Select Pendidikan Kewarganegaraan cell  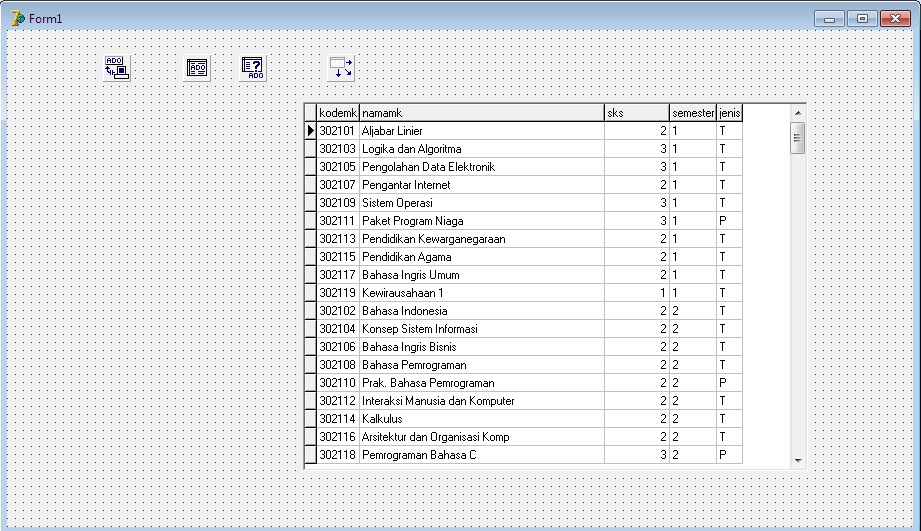[x=482, y=239]
